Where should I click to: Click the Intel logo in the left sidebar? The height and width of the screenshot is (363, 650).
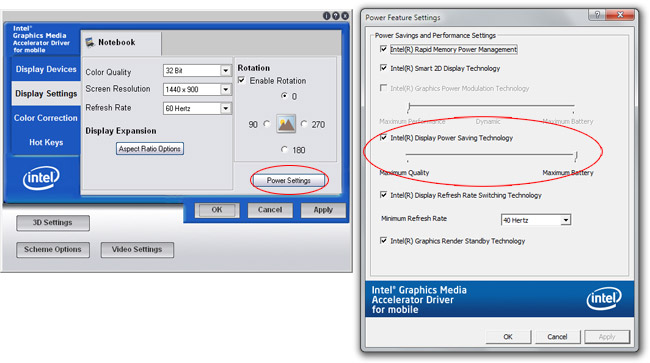point(41,178)
